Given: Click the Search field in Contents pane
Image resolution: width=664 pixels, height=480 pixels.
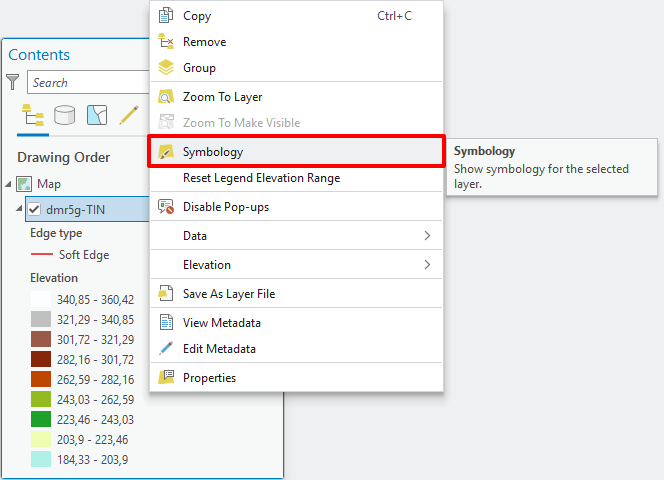Looking at the screenshot, I should click(88, 83).
